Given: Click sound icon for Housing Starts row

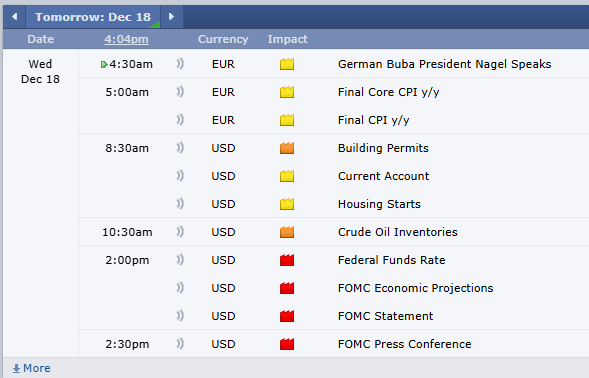Looking at the screenshot, I should [180, 204].
